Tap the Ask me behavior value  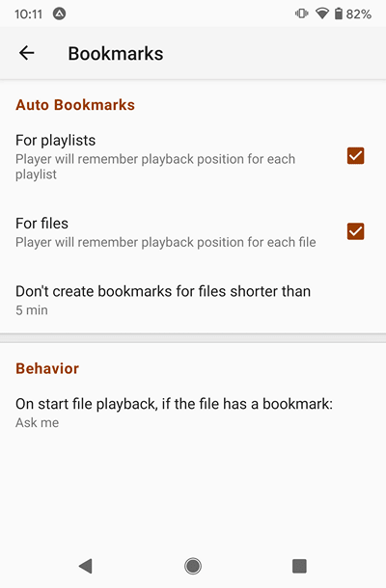38,422
